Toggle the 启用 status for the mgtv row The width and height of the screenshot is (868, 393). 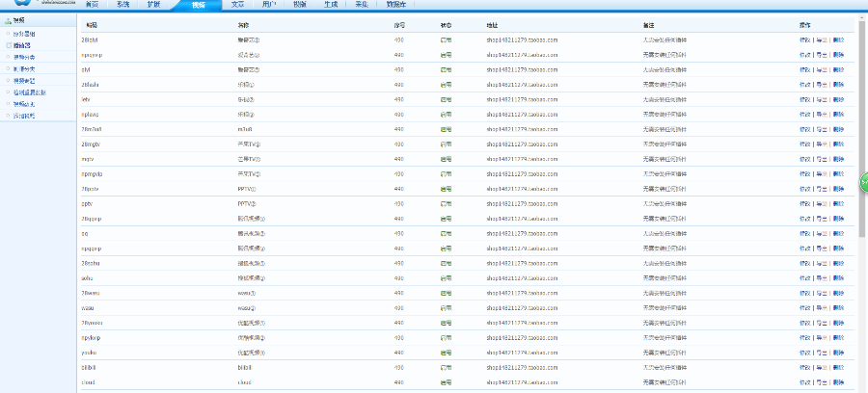(446, 159)
